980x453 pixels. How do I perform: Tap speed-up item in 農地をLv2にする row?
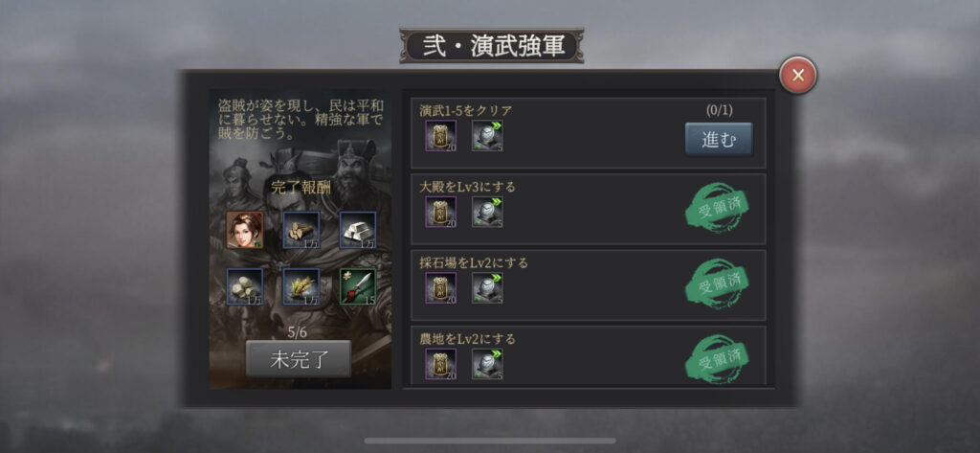coord(487,364)
